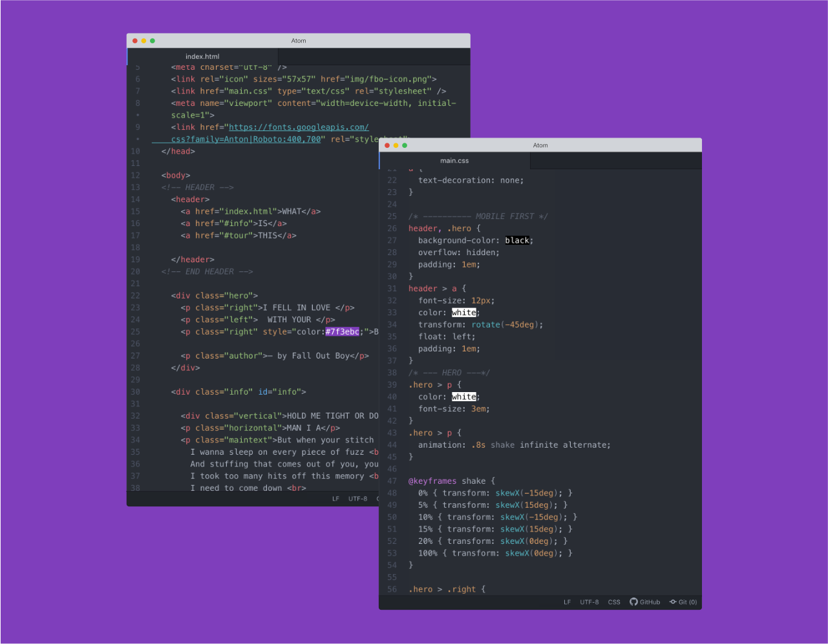This screenshot has width=828, height=644.
Task: Click UTF-8 encoding in index.html window
Action: point(357,499)
